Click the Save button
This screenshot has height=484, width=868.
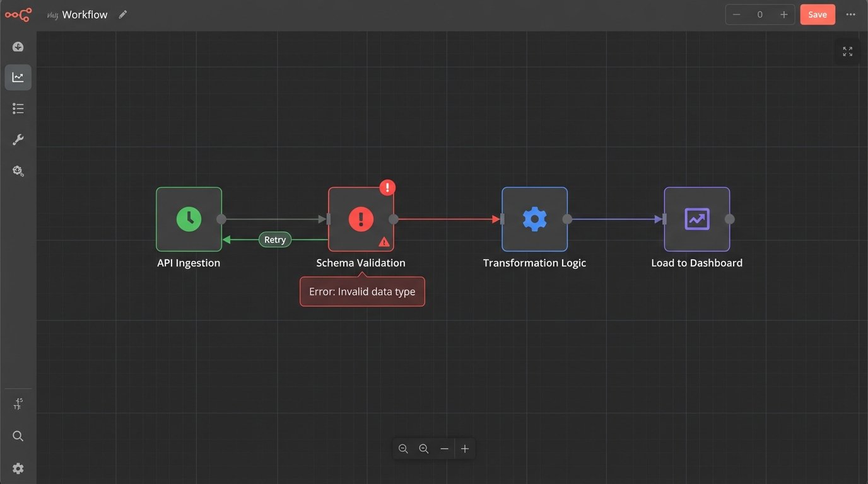[817, 14]
